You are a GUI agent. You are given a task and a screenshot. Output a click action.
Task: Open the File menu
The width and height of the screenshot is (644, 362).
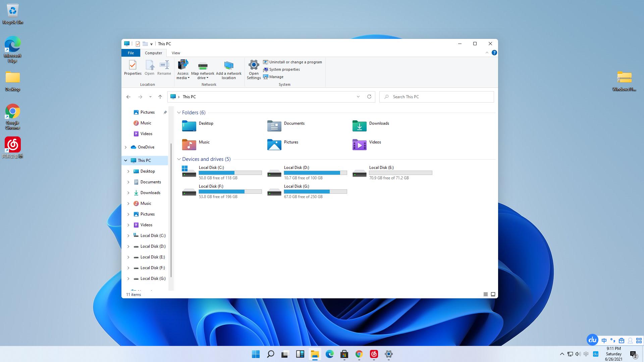(130, 53)
